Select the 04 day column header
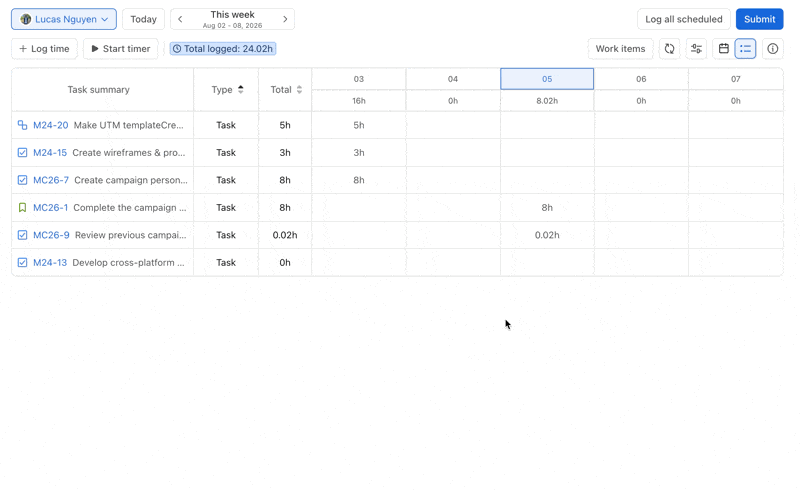 pyautogui.click(x=453, y=79)
